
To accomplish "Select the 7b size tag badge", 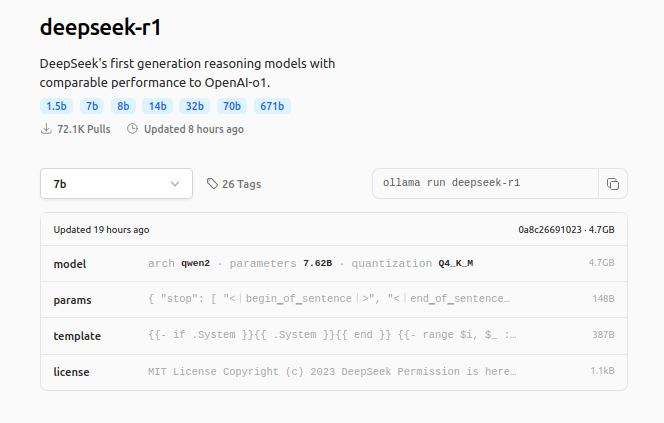I will [92, 106].
